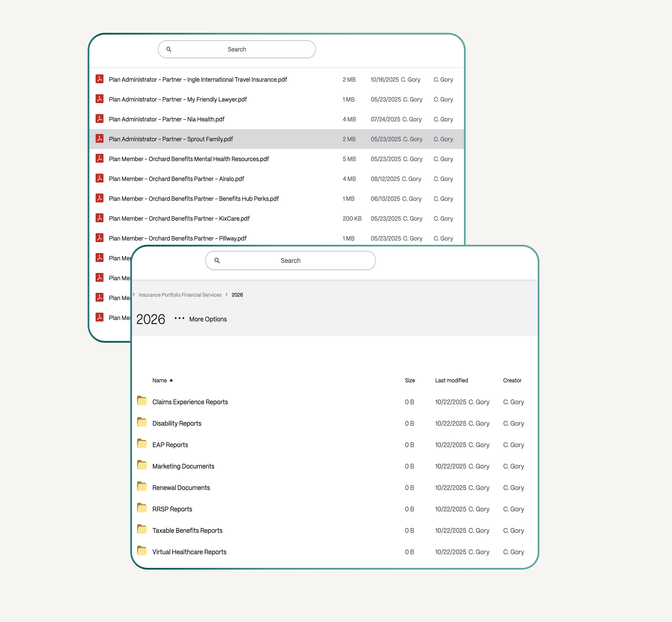Focus the lower Search input field
Image resolution: width=672 pixels, height=622 pixels.
coord(290,261)
